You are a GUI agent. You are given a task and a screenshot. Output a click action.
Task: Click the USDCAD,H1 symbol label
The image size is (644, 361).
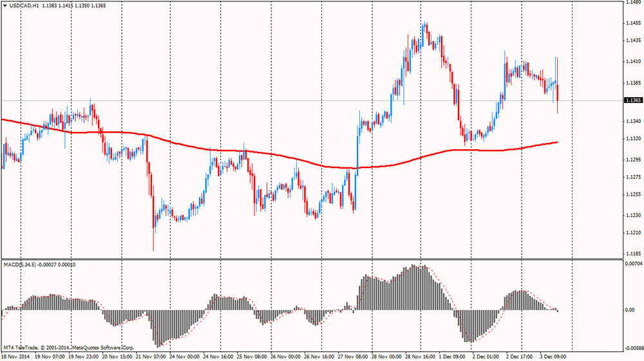click(x=24, y=6)
